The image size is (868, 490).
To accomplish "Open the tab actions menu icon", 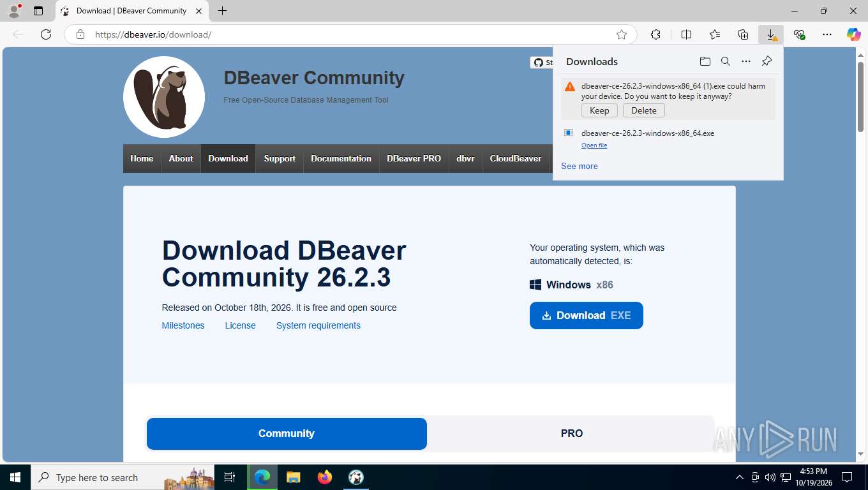I will tap(38, 11).
